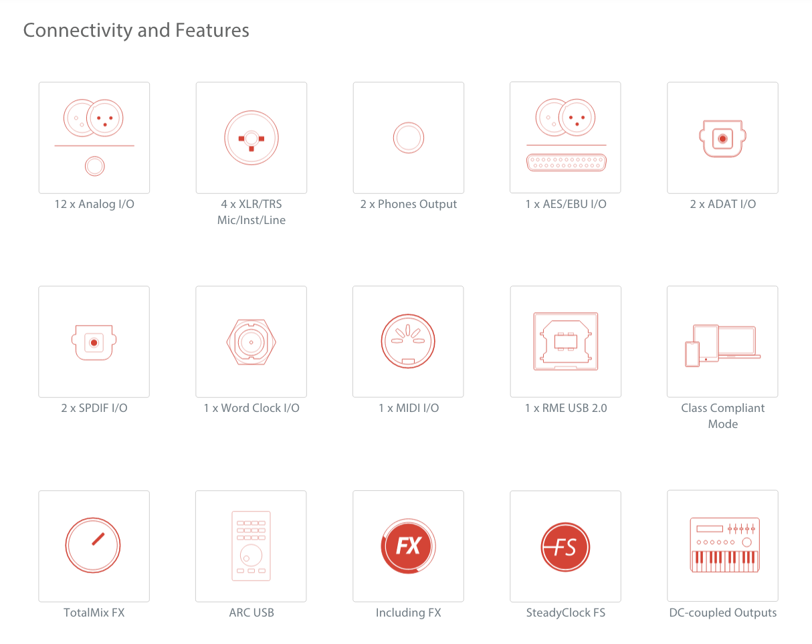The image size is (812, 644).
Task: Click the '1 x Word Clock I/O' caption
Action: [x=251, y=408]
